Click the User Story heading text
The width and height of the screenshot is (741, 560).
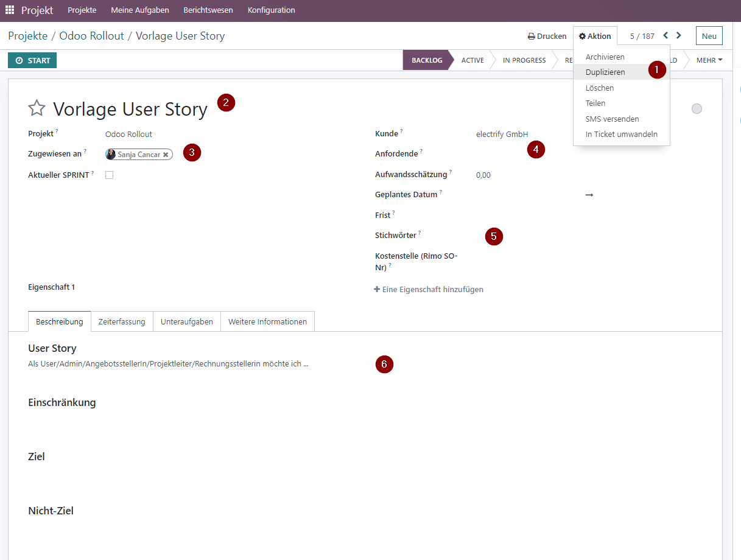[x=52, y=349]
